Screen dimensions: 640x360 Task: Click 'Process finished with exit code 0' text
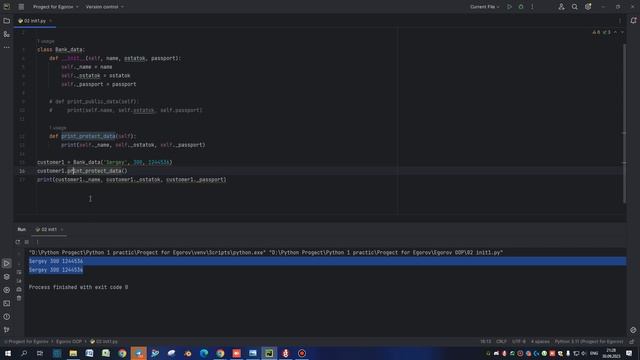[x=78, y=287]
